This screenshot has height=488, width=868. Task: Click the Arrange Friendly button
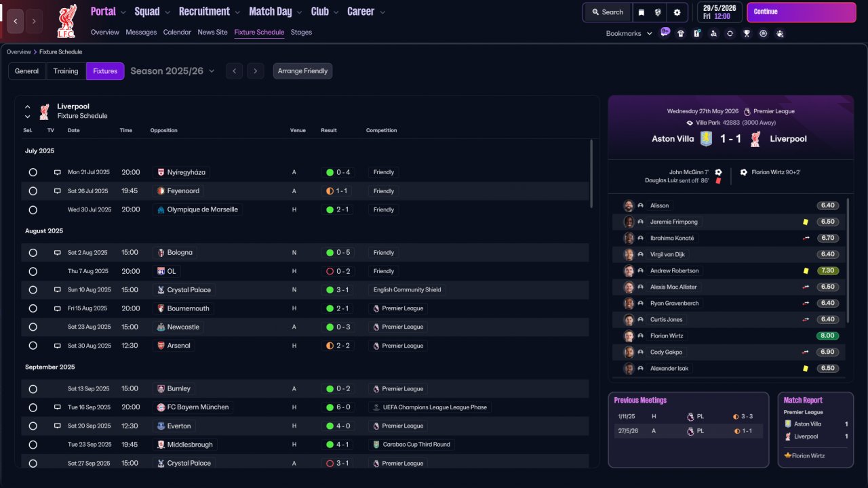(302, 71)
